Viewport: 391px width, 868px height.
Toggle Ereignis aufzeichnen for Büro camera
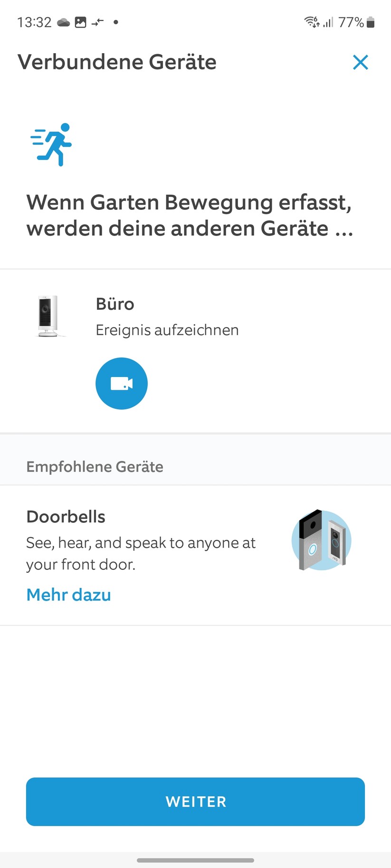(x=167, y=330)
